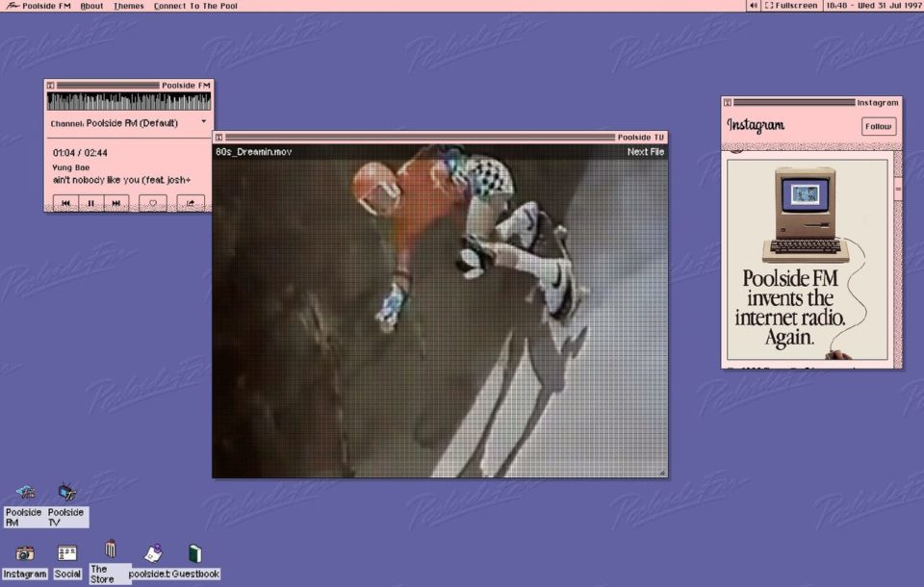Open The Store trash-can desktop icon
The height and width of the screenshot is (587, 924).
point(110,562)
